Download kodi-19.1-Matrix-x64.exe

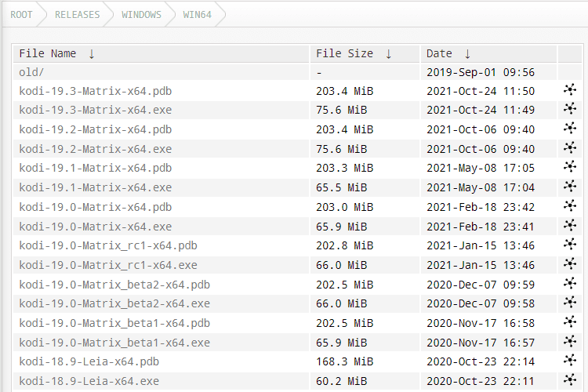coord(95,187)
